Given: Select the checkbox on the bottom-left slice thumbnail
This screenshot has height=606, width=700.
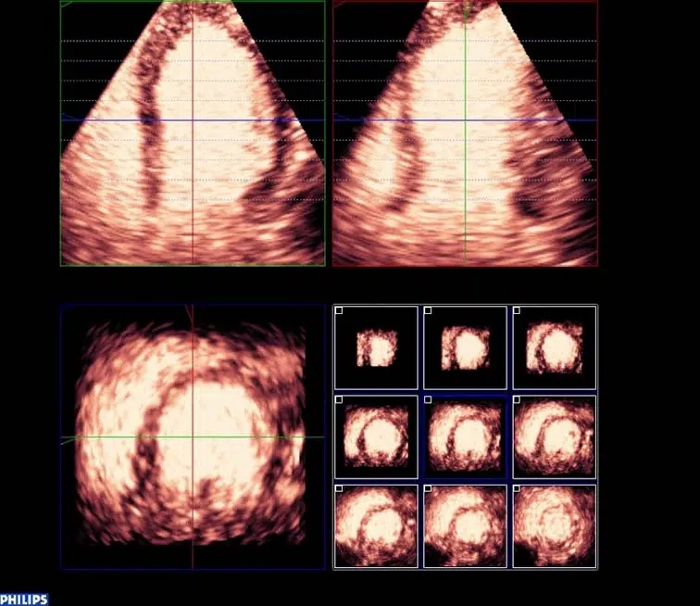Looking at the screenshot, I should coord(339,488).
